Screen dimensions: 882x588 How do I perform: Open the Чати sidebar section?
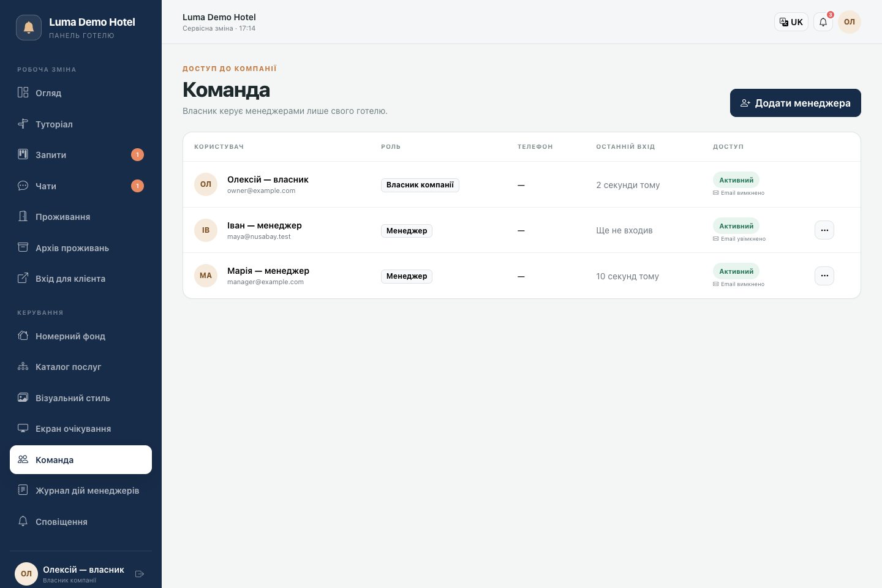81,186
